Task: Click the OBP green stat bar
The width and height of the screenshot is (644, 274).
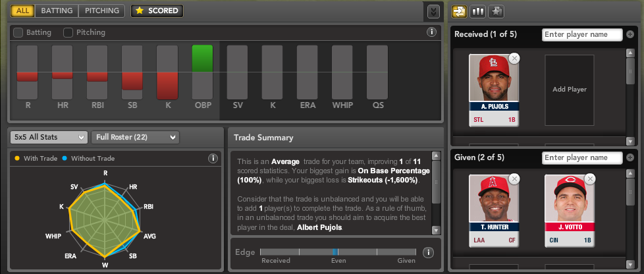Action: [x=202, y=58]
